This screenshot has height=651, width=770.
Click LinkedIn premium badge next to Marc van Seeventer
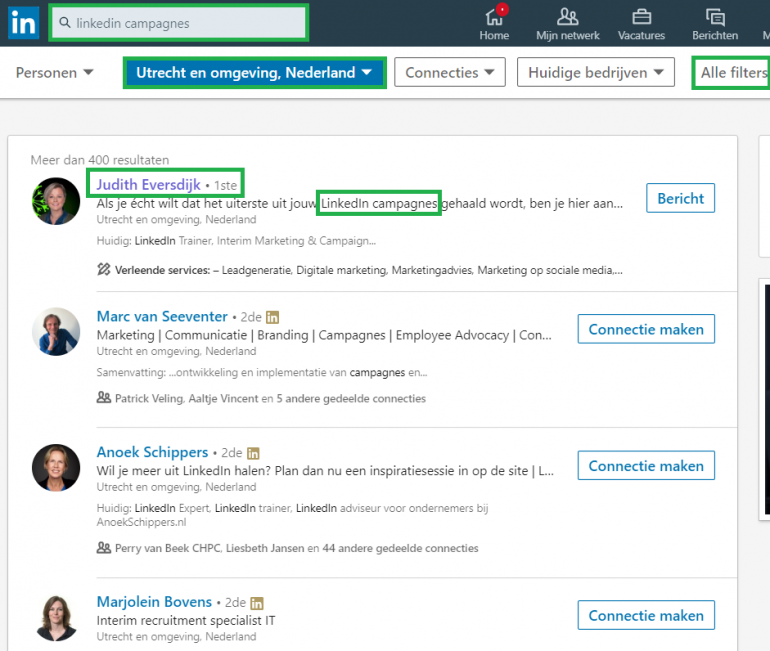pyautogui.click(x=273, y=318)
